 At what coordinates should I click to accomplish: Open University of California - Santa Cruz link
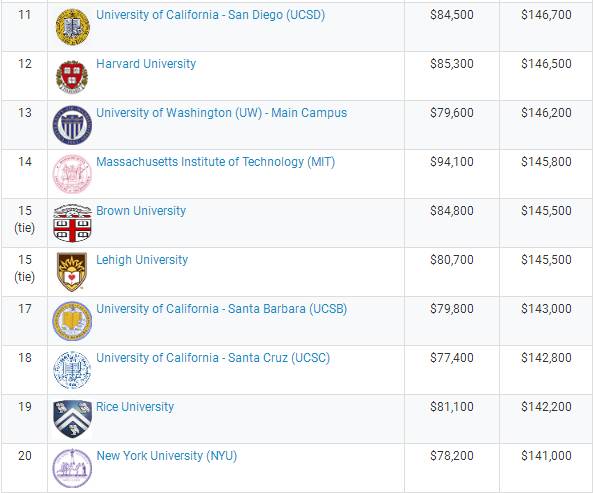click(213, 358)
